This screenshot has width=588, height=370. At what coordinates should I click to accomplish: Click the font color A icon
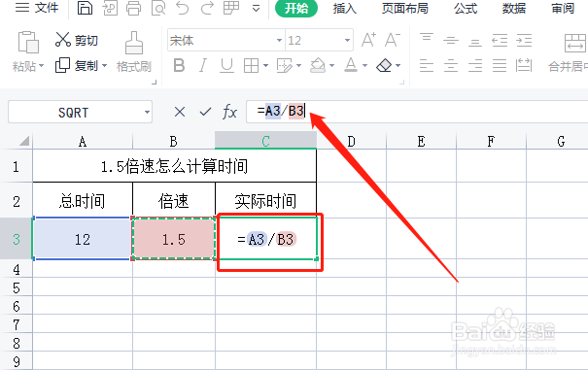tap(351, 65)
